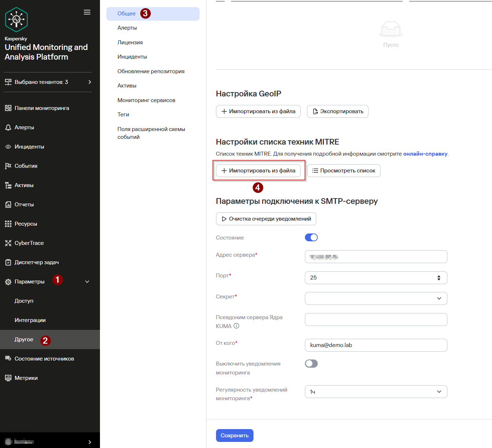Click the Сохранить button

pos(235,436)
